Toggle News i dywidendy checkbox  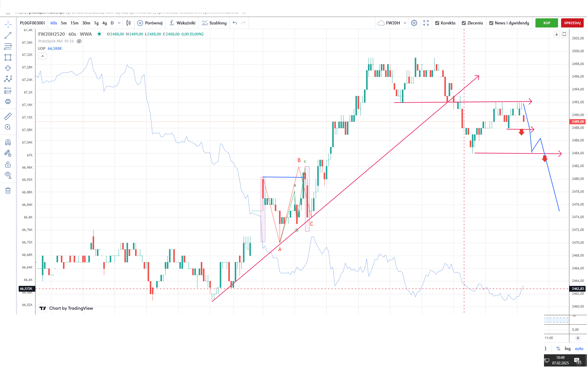(491, 23)
